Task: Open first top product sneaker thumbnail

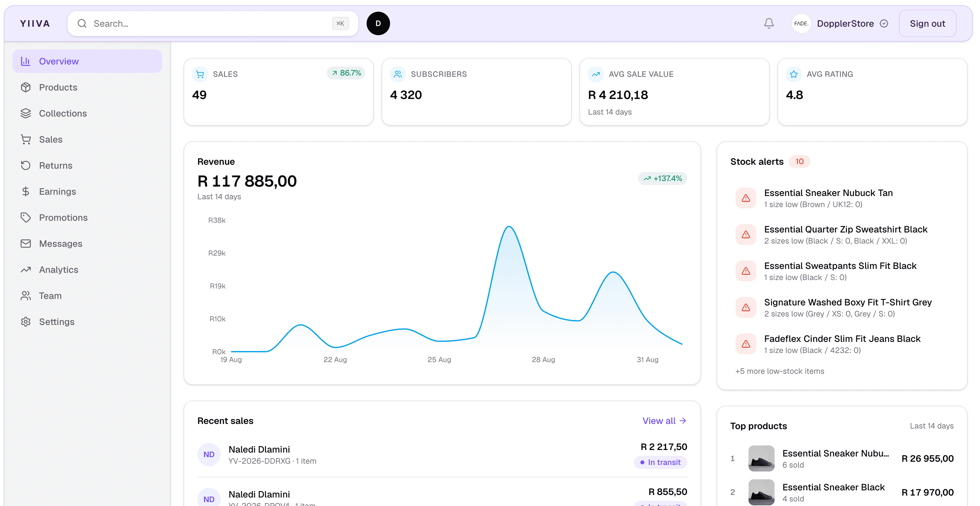Action: pyautogui.click(x=761, y=458)
